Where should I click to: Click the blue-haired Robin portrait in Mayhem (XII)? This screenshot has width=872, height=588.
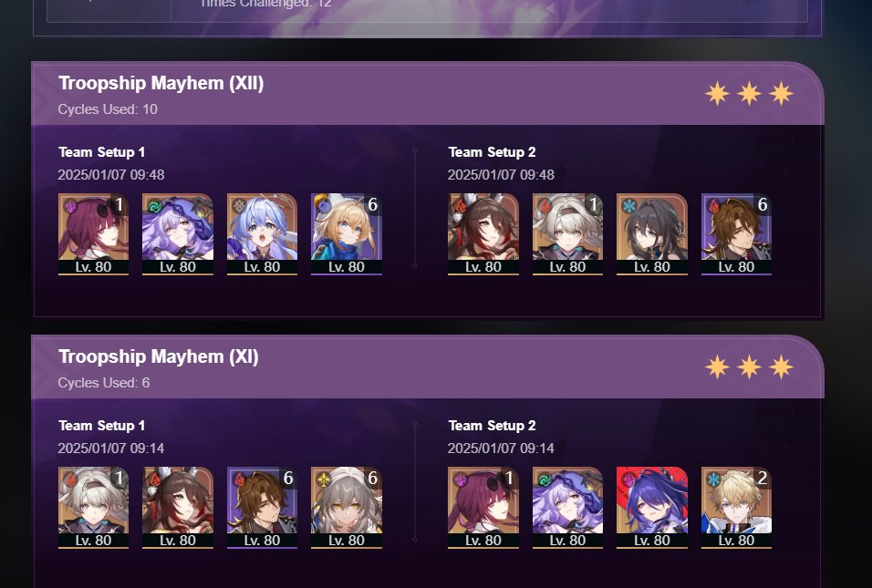click(262, 234)
